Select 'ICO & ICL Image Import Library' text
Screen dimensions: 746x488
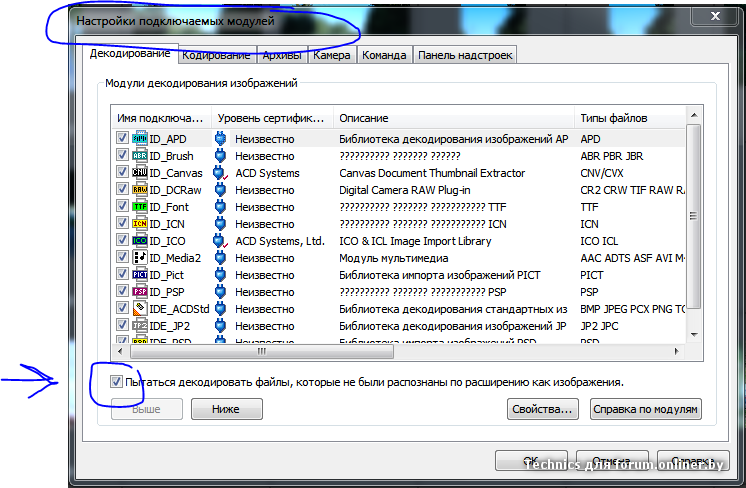[x=415, y=241]
